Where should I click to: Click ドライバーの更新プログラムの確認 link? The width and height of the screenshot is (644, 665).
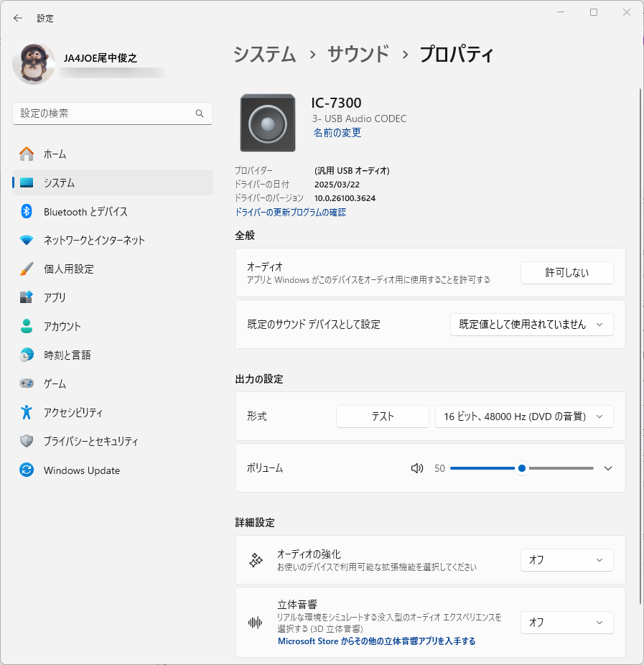click(291, 212)
